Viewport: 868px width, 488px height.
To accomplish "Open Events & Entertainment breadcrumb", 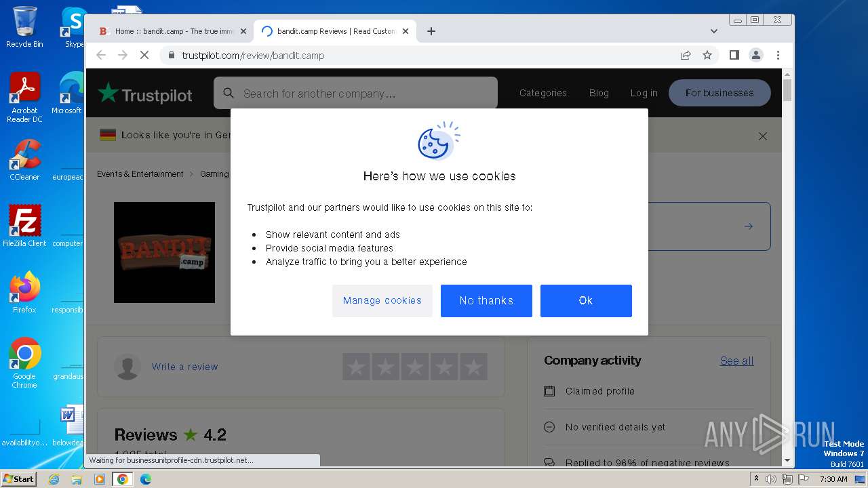I will [140, 174].
